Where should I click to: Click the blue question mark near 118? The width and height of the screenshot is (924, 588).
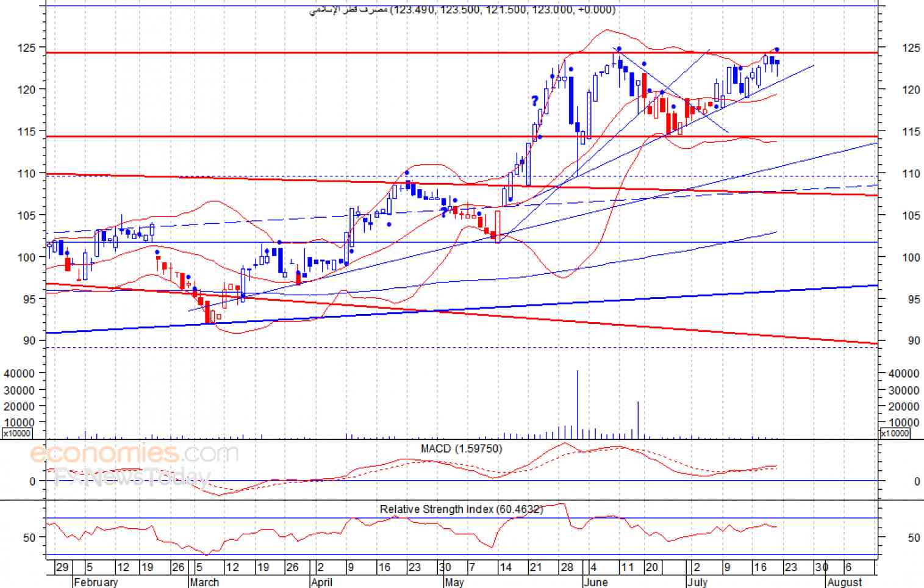pos(534,101)
